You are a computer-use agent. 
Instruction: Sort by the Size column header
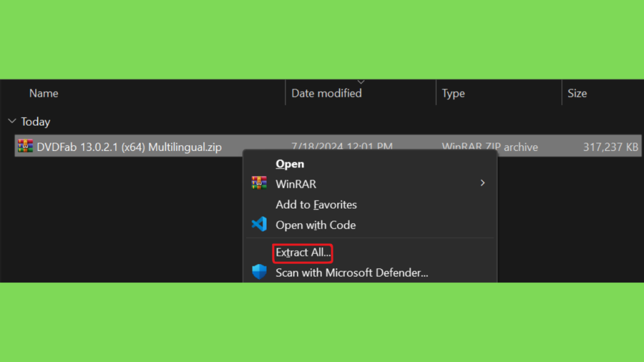(x=577, y=93)
